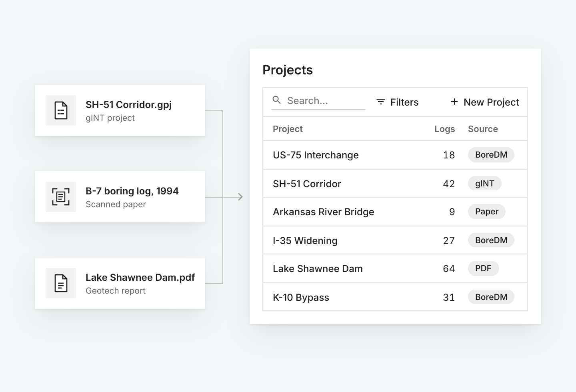Click the Projects panel heading

288,70
